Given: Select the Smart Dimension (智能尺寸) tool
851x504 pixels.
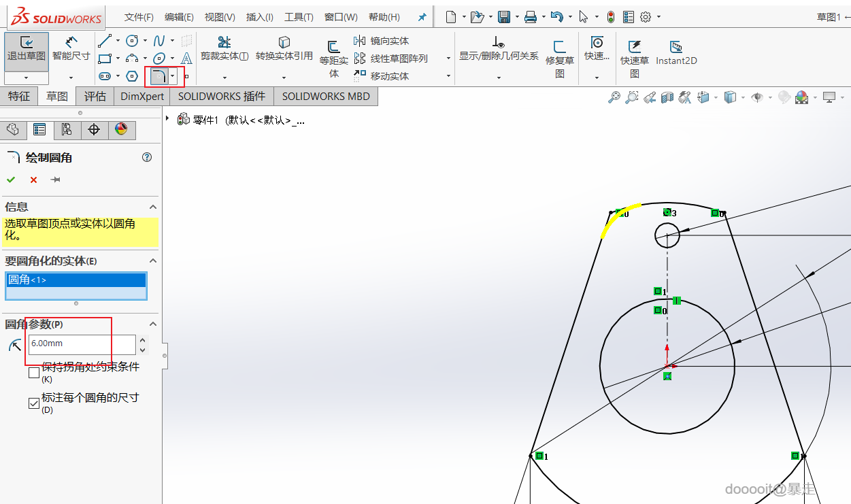Looking at the screenshot, I should [71, 49].
